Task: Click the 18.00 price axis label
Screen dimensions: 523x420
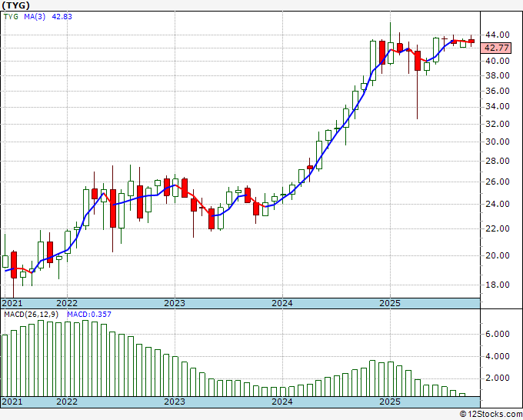Action: (496, 285)
